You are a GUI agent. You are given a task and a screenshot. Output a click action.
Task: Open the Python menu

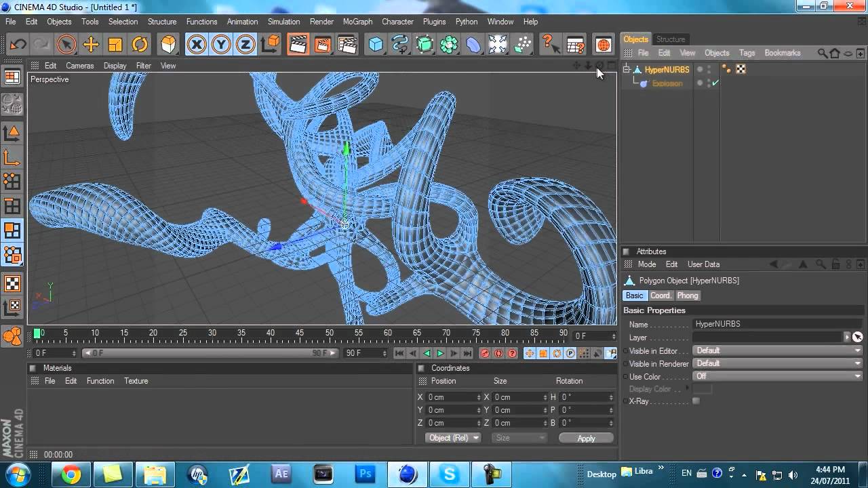pos(467,22)
